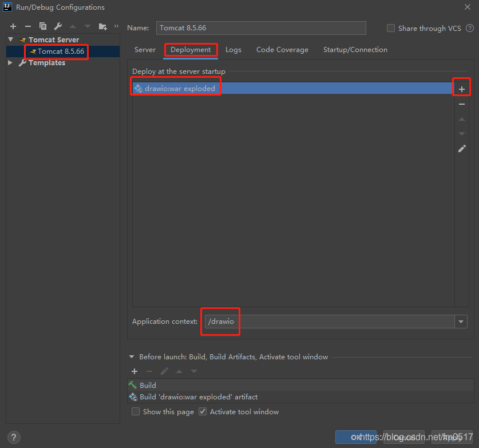
Task: Confirm dialog with OK button
Action: (x=355, y=437)
